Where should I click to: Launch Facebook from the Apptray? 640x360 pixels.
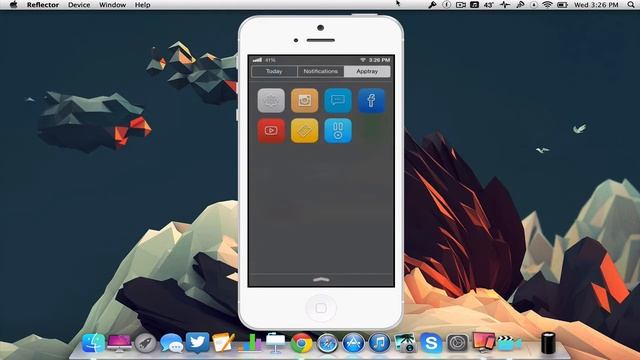click(x=371, y=100)
